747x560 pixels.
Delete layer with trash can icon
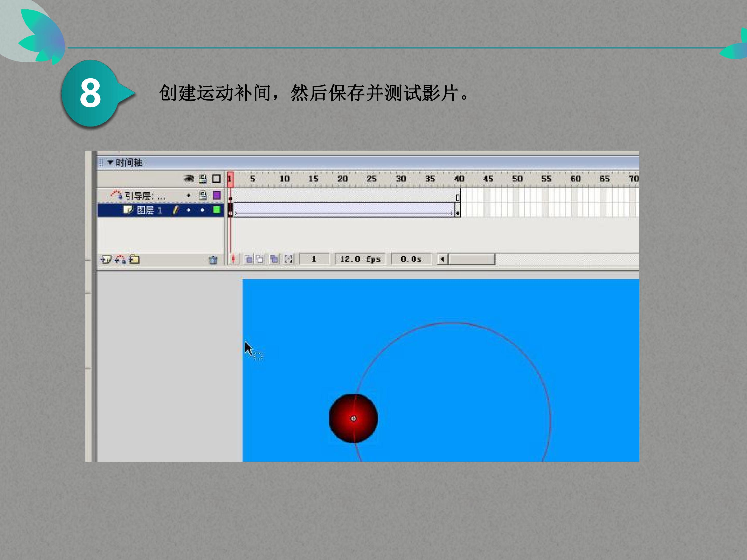tap(213, 260)
